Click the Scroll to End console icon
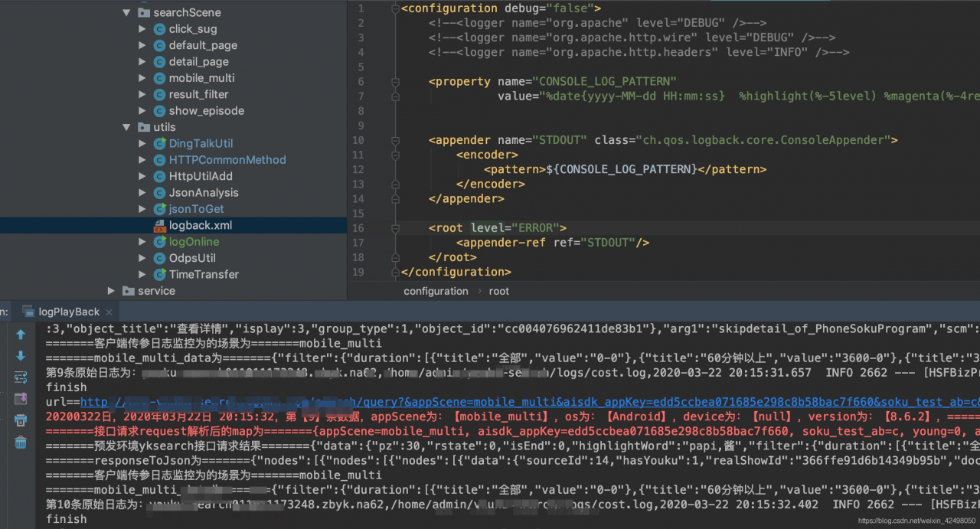 [x=21, y=399]
